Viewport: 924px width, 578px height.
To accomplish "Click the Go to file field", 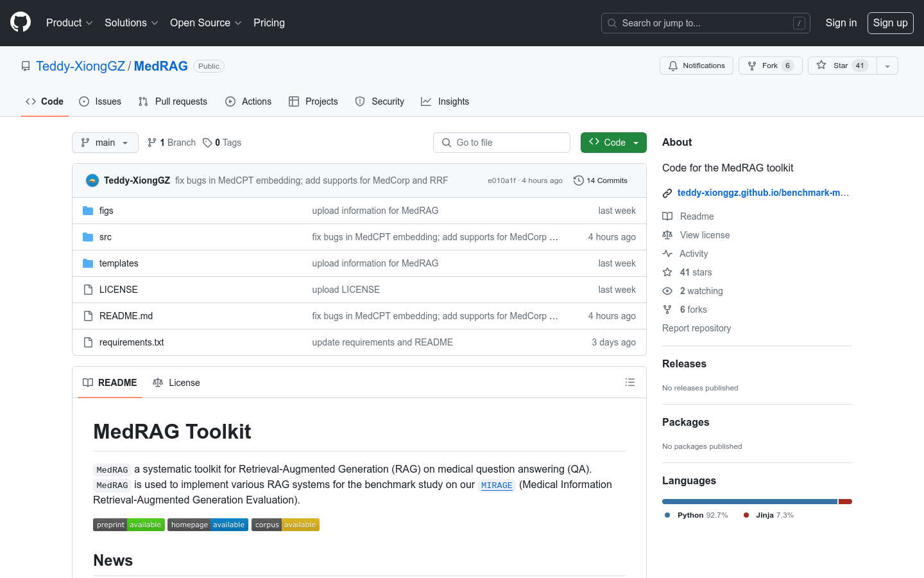I will [502, 143].
